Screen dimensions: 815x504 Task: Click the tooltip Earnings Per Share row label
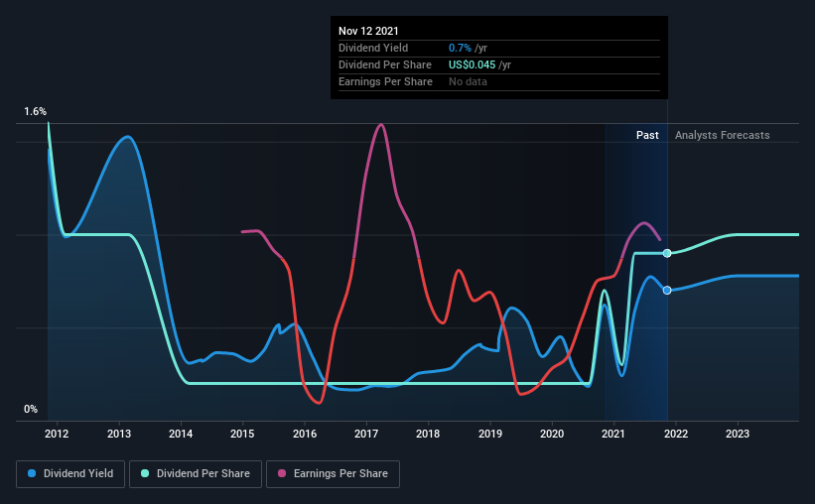coord(386,81)
